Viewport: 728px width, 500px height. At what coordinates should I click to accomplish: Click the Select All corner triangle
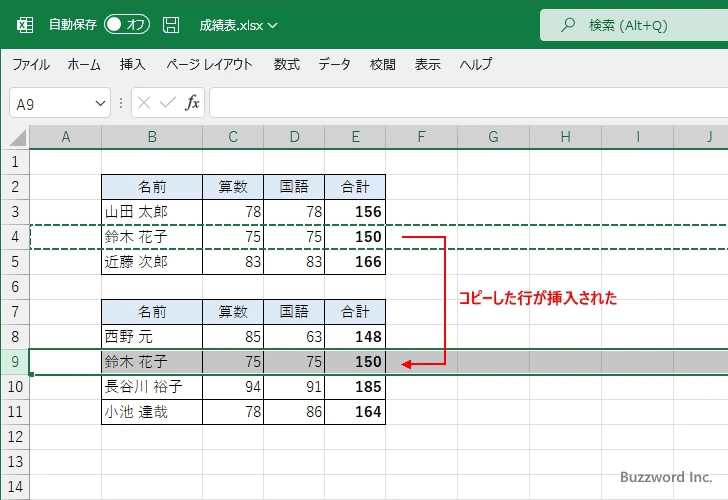click(18, 138)
